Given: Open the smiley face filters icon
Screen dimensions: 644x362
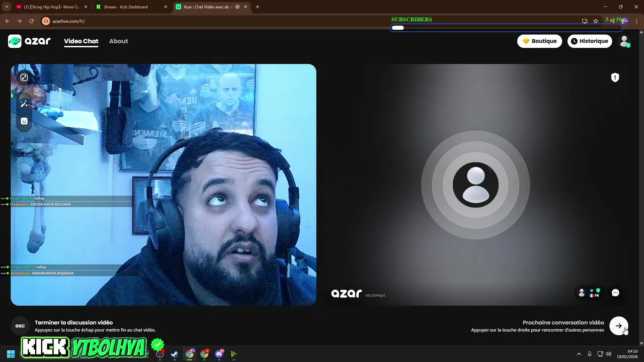Looking at the screenshot, I should (24, 121).
